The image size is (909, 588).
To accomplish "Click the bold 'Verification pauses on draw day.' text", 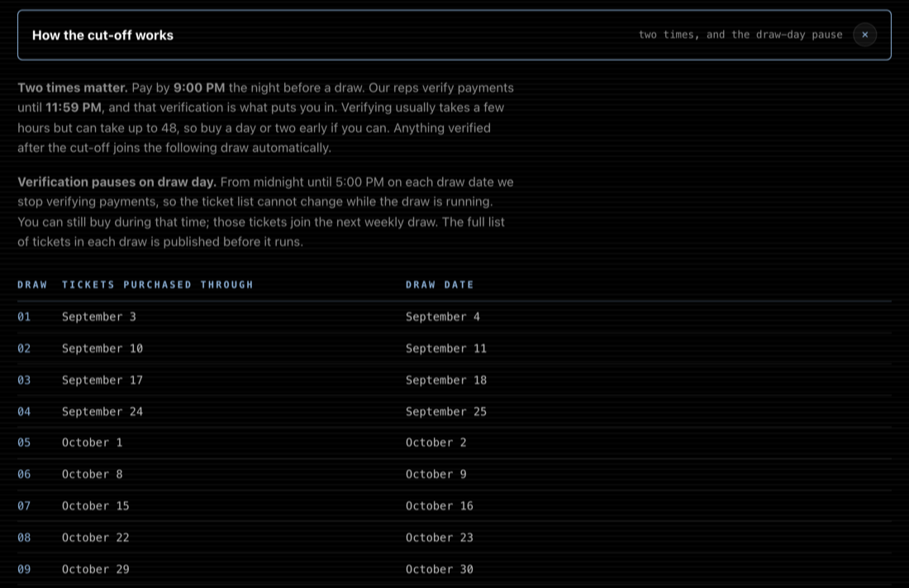I will pos(117,182).
